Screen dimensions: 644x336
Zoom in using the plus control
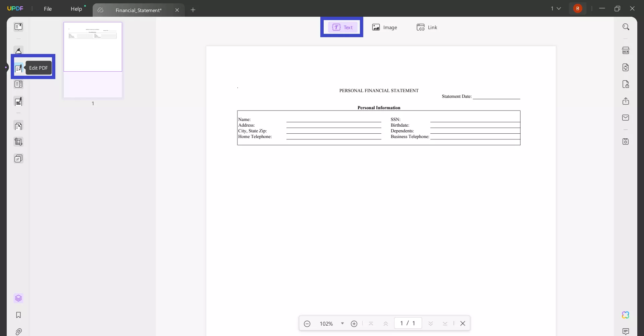[x=355, y=324]
